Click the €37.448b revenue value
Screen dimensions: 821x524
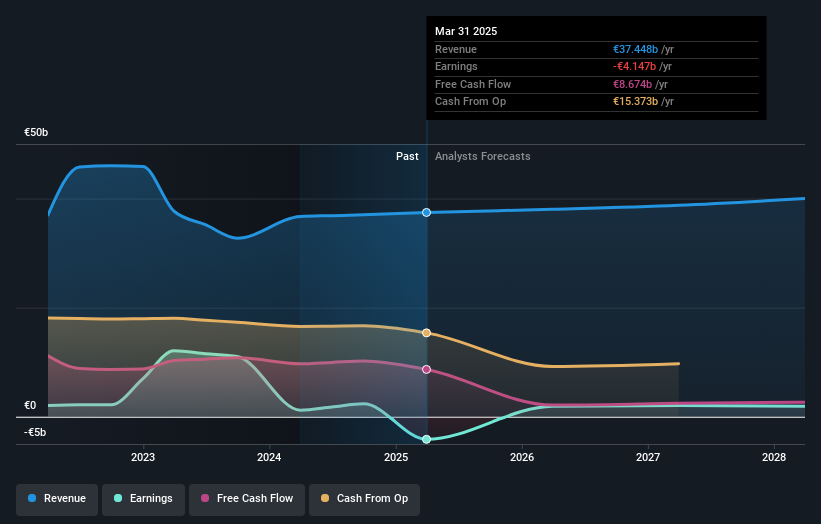pos(636,49)
